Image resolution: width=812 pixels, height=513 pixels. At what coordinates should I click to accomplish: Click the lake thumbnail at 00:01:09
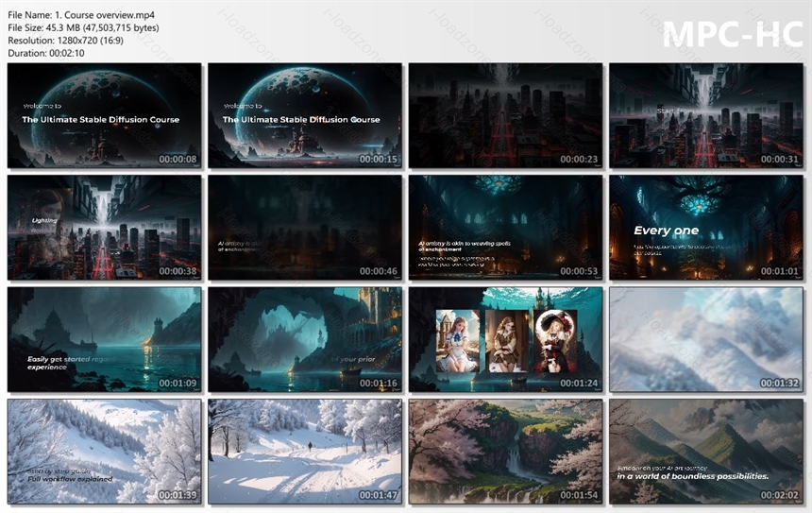104,339
